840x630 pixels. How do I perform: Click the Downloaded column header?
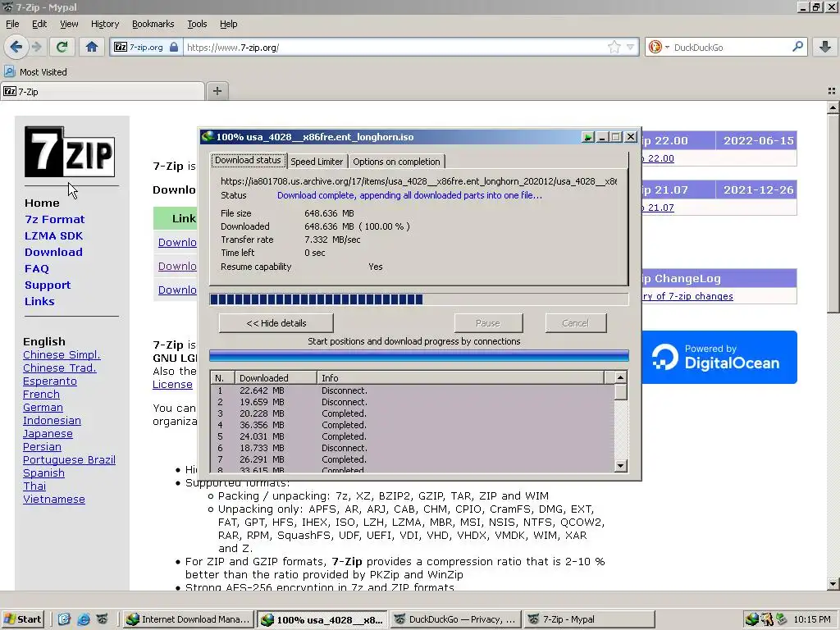(x=276, y=377)
